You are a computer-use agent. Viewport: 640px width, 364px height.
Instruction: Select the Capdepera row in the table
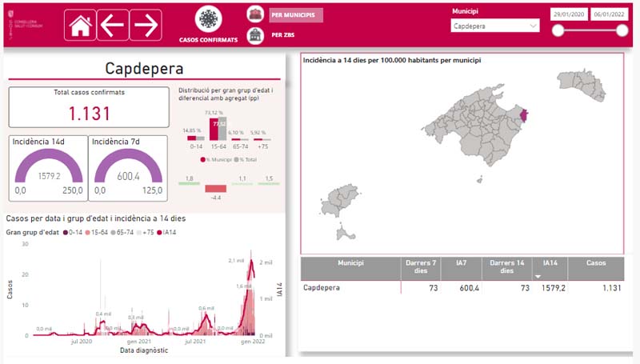click(x=462, y=288)
